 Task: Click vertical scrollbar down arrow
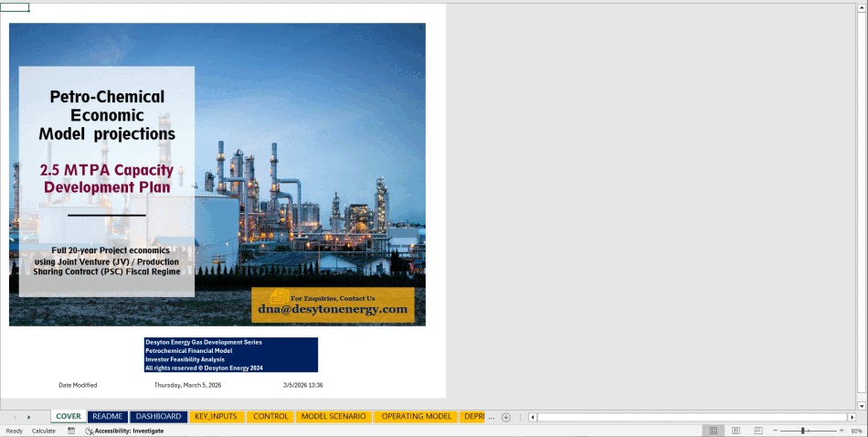click(x=863, y=405)
